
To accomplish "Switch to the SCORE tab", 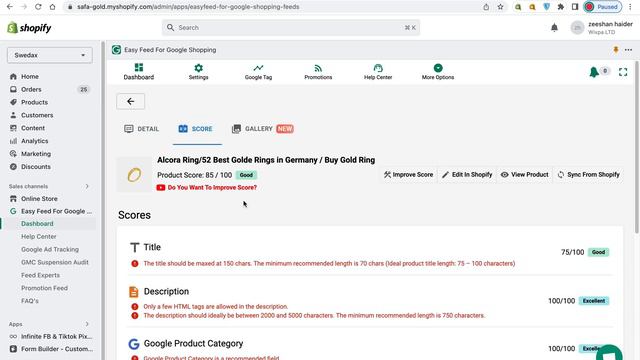I will [x=196, y=129].
